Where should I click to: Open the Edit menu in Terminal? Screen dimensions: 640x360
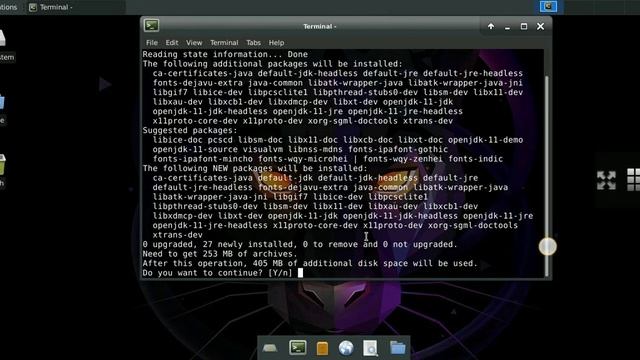coord(171,43)
